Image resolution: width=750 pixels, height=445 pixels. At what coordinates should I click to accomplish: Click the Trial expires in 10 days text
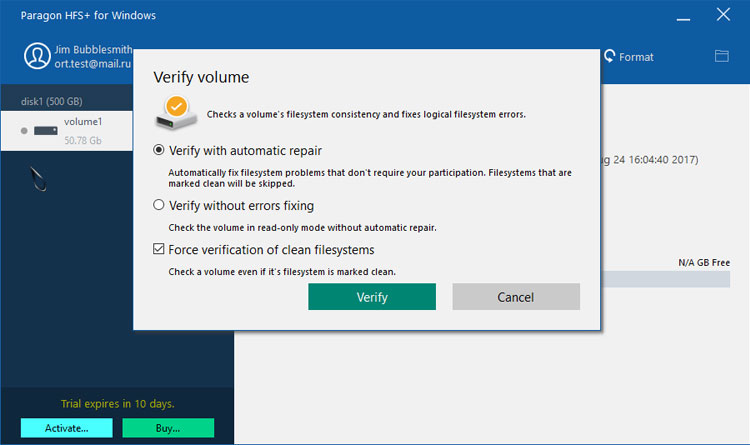(118, 404)
